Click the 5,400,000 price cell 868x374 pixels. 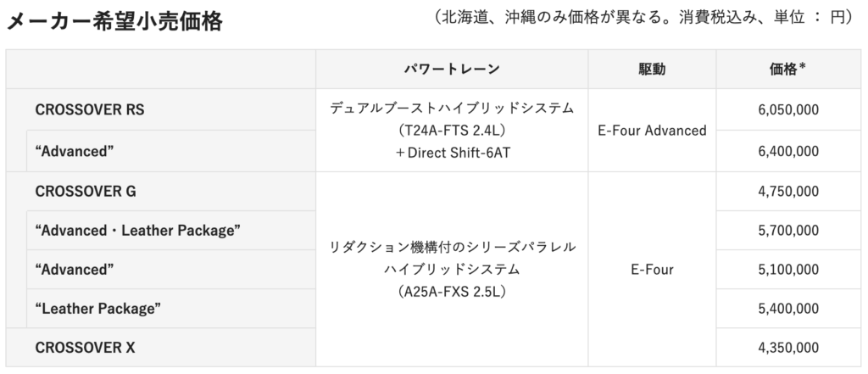(x=789, y=309)
